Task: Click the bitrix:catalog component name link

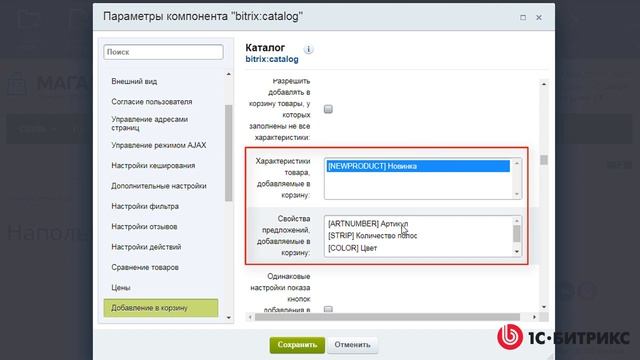Action: point(272,60)
